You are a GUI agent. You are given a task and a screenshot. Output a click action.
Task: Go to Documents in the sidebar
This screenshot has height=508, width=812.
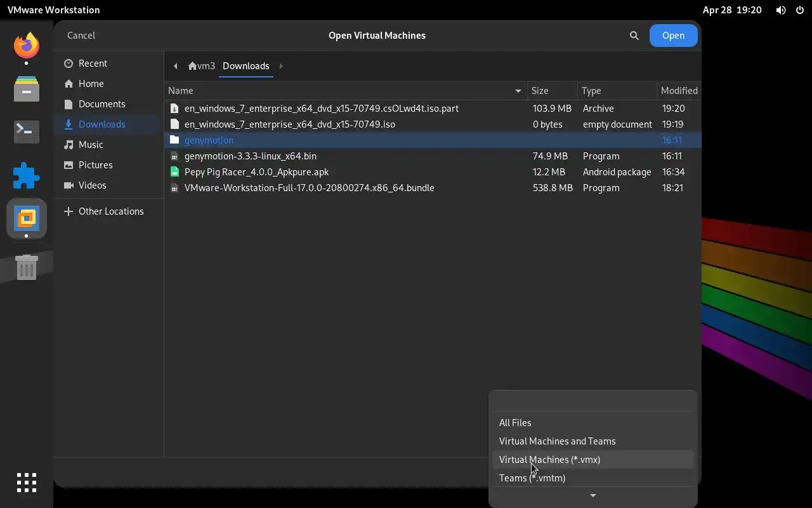click(x=101, y=104)
